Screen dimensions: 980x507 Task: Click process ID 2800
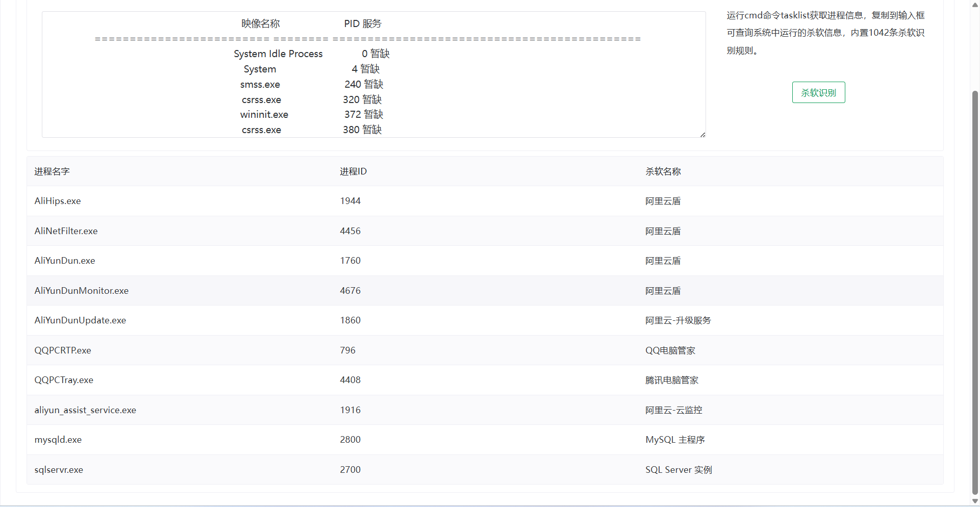pyautogui.click(x=350, y=440)
